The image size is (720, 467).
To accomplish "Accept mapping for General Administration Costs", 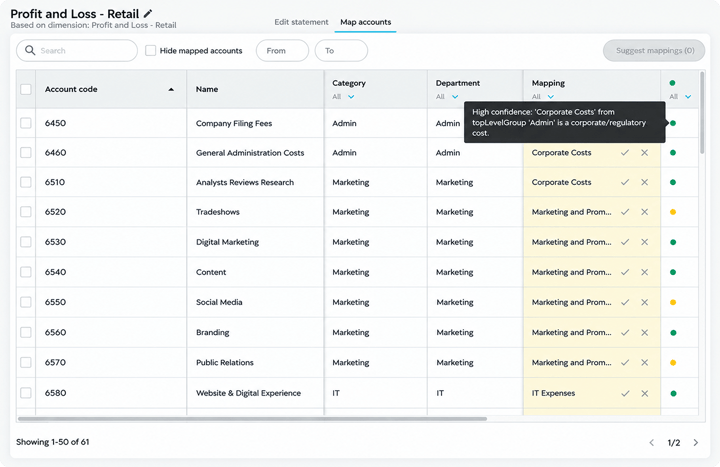I will (625, 152).
